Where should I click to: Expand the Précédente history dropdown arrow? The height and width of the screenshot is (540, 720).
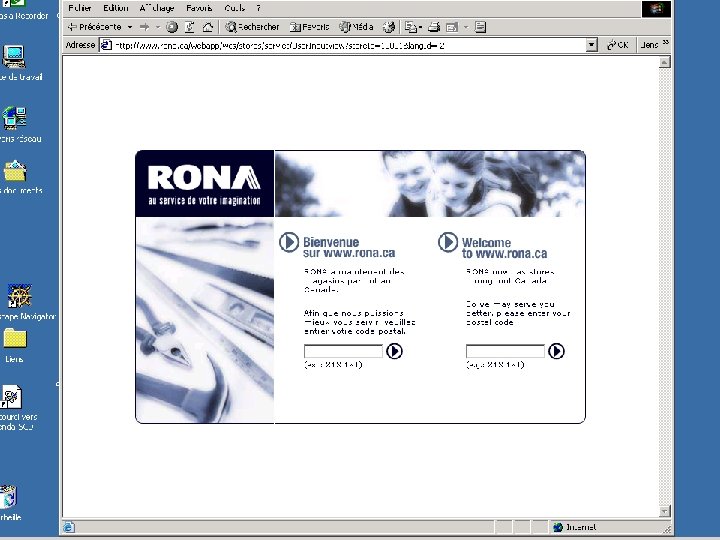click(x=130, y=27)
